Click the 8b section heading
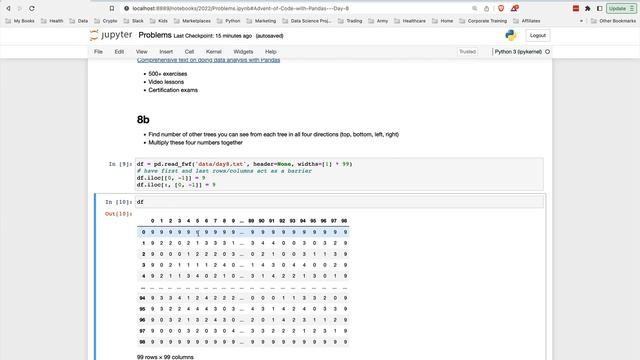This screenshot has height=360, width=640. 143,120
